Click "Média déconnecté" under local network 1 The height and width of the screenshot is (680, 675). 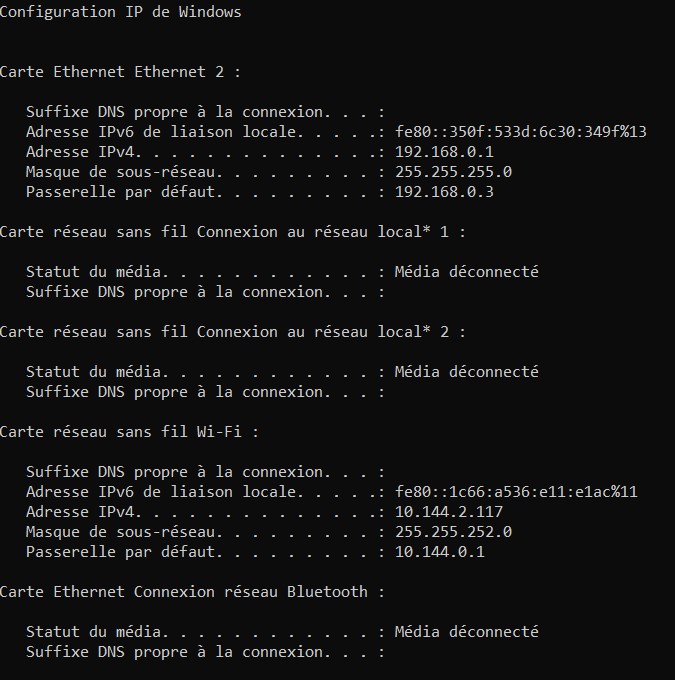[466, 272]
